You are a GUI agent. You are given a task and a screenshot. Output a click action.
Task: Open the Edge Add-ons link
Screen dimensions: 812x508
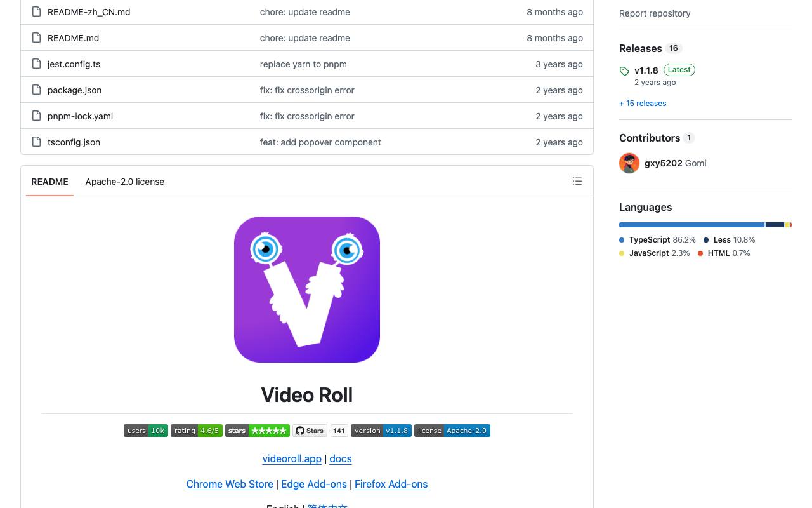314,484
